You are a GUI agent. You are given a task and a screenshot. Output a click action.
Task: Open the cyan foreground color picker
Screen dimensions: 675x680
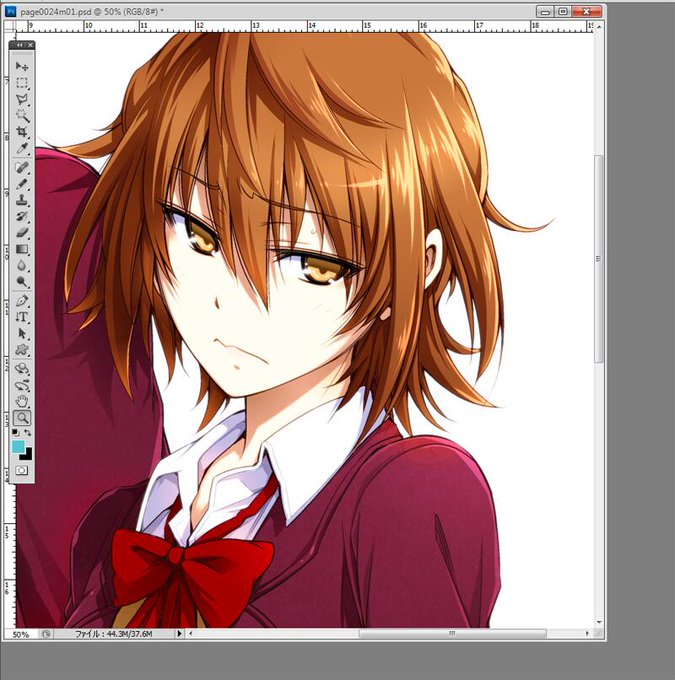[x=18, y=447]
